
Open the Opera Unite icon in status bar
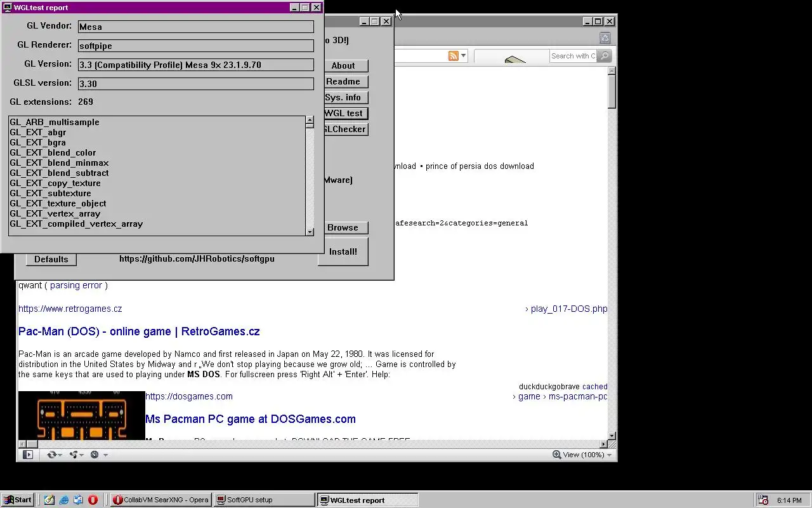tap(74, 455)
